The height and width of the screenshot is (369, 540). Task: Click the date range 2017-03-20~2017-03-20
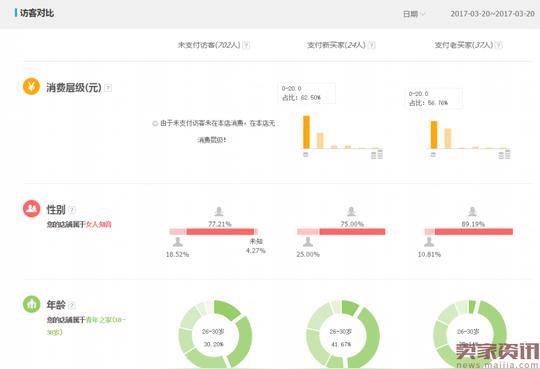pyautogui.click(x=492, y=14)
